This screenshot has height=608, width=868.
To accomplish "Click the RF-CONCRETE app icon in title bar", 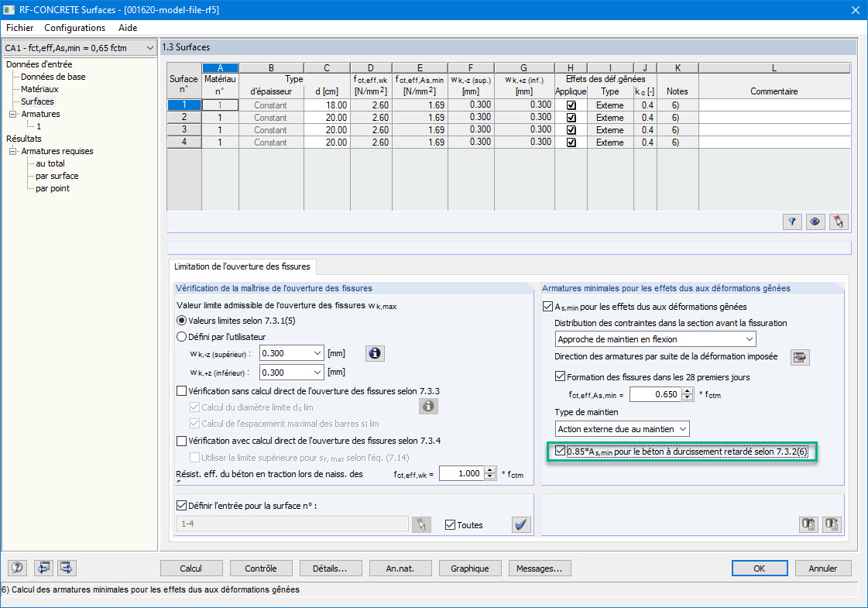I will (9, 9).
